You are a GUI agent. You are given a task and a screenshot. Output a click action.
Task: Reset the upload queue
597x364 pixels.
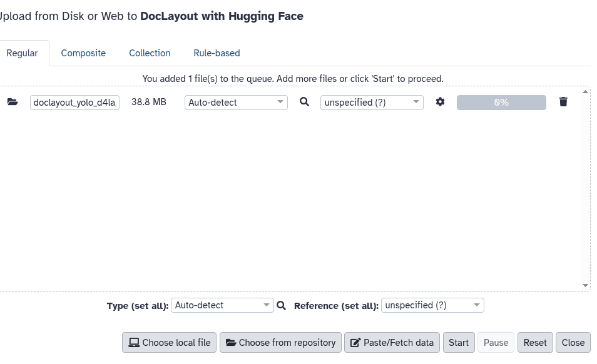pos(534,342)
